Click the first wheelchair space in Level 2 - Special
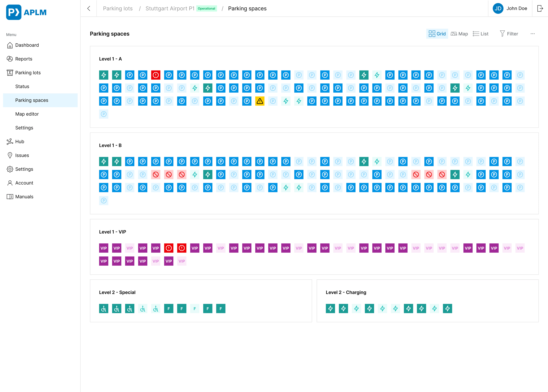This screenshot has height=392, width=548. (103, 308)
